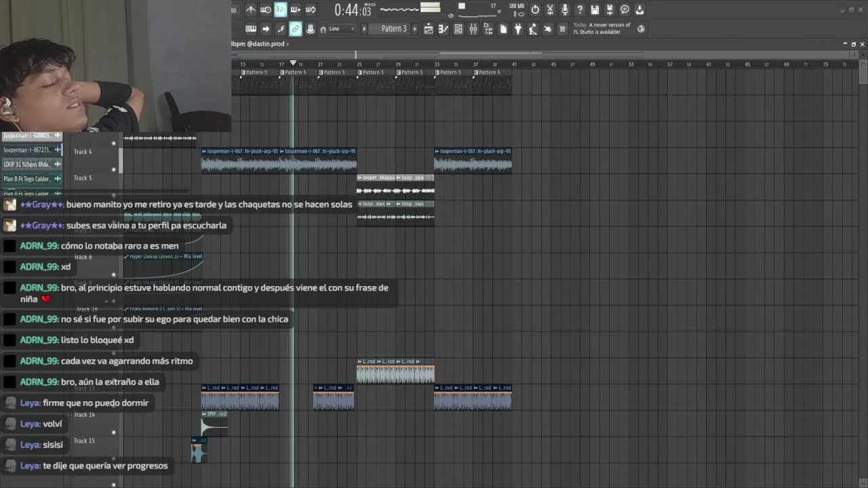868x488 pixels.
Task: Open the Mixer view icon
Action: pos(473,28)
